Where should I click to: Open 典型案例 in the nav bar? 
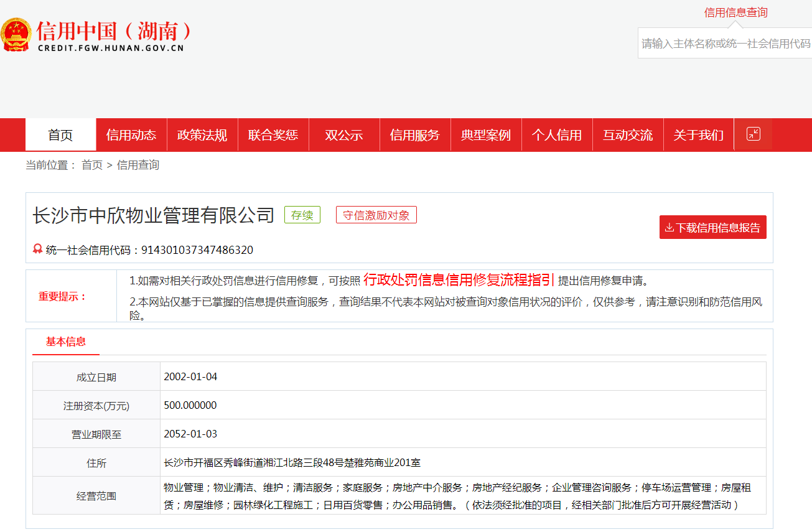point(486,135)
